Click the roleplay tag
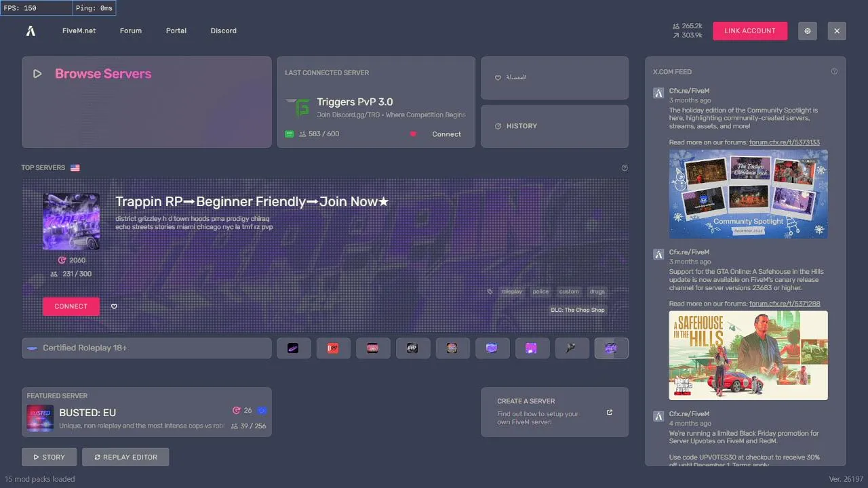The image size is (868, 488). [512, 291]
